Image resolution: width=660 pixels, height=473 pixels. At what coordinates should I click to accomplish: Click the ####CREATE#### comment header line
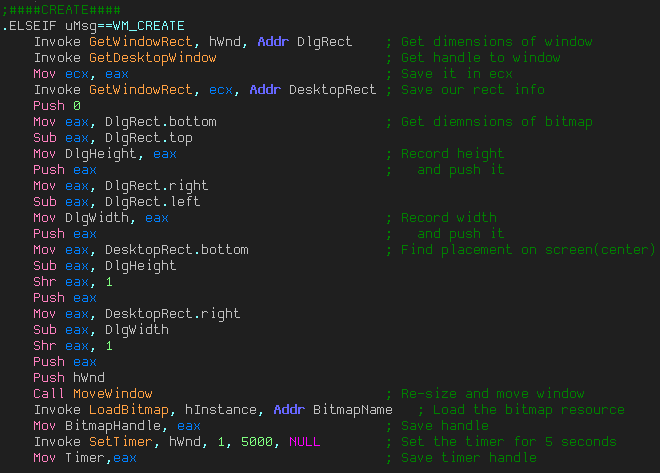(61, 10)
